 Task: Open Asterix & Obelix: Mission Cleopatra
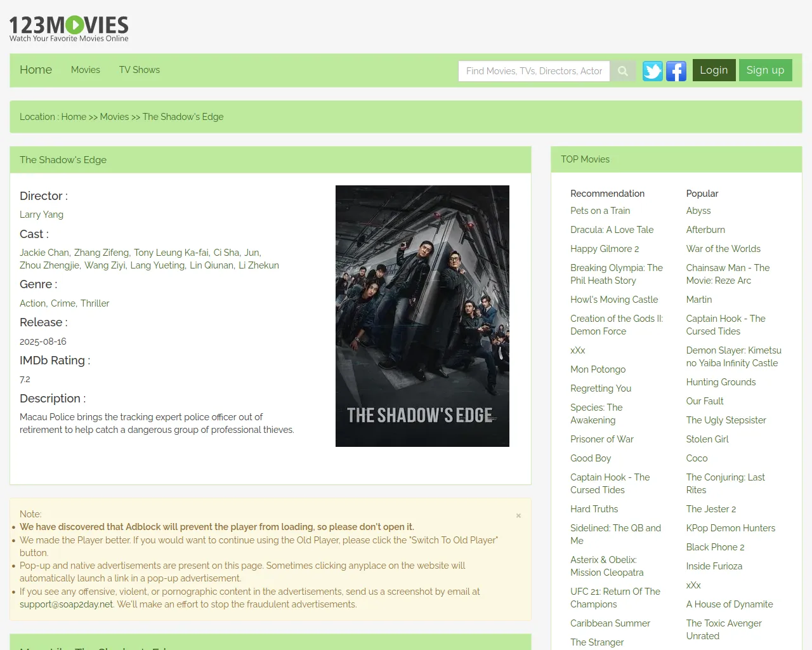(607, 566)
